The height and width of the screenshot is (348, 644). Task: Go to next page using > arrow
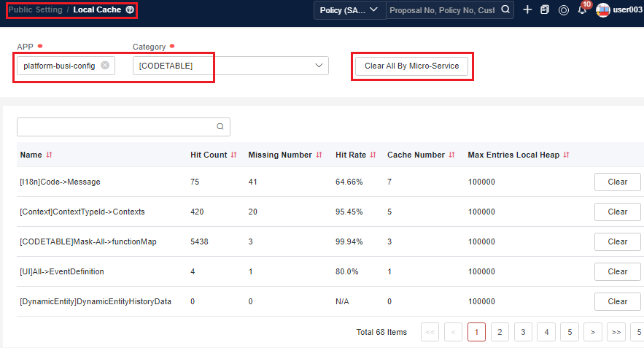point(593,332)
